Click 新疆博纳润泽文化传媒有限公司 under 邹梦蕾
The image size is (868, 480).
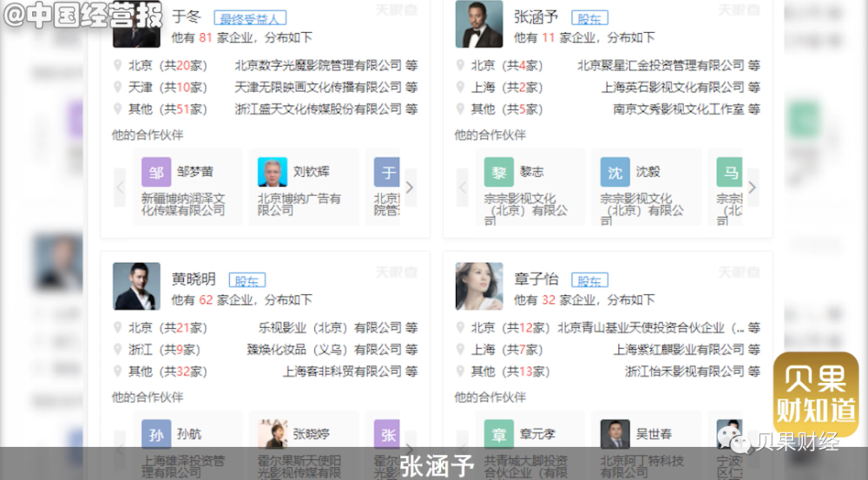tap(183, 204)
